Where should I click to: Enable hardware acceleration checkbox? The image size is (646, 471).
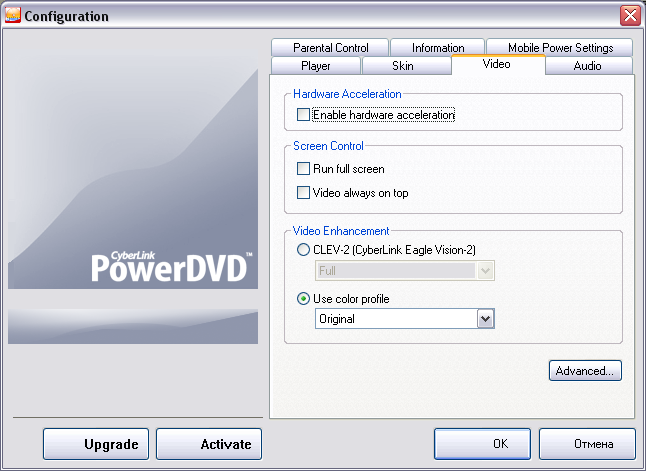pyautogui.click(x=303, y=115)
